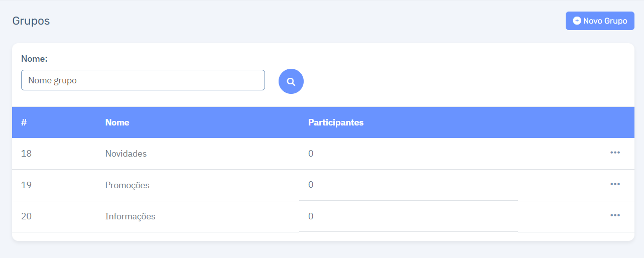Image resolution: width=644 pixels, height=258 pixels.
Task: Select the Informações group name
Action: 131,216
